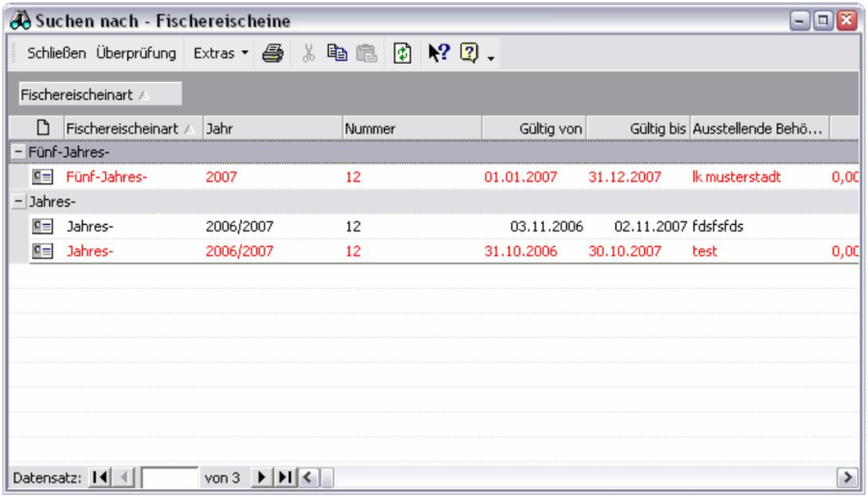This screenshot has width=868, height=498.
Task: Click the print icon in the toolbar
Action: [272, 54]
